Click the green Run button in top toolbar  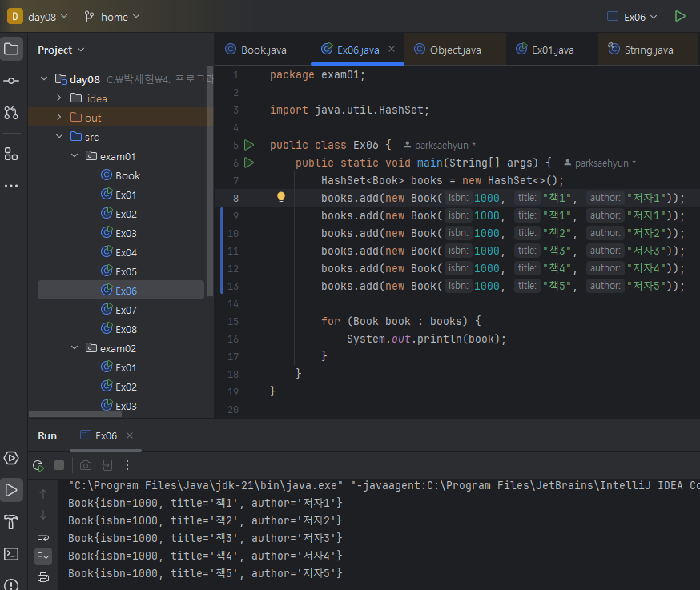tap(680, 16)
